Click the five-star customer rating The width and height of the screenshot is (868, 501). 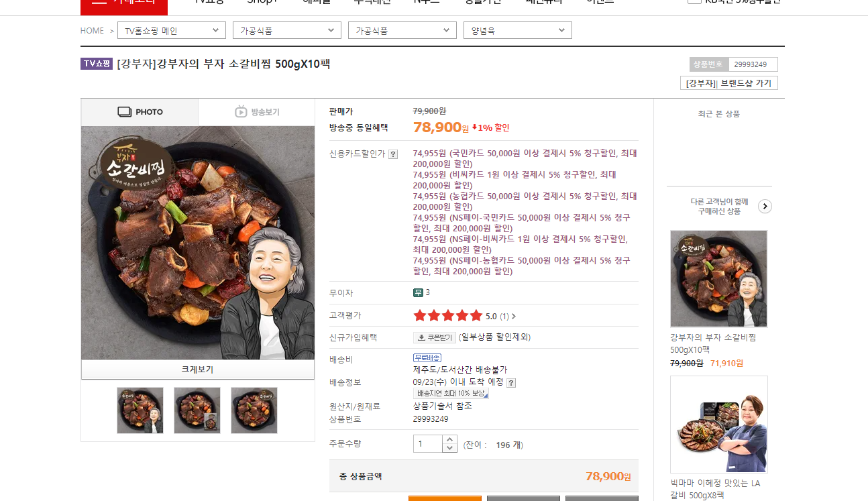(447, 316)
